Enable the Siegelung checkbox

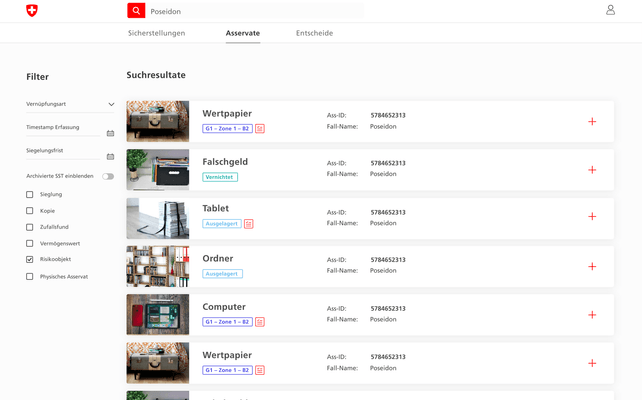point(30,194)
